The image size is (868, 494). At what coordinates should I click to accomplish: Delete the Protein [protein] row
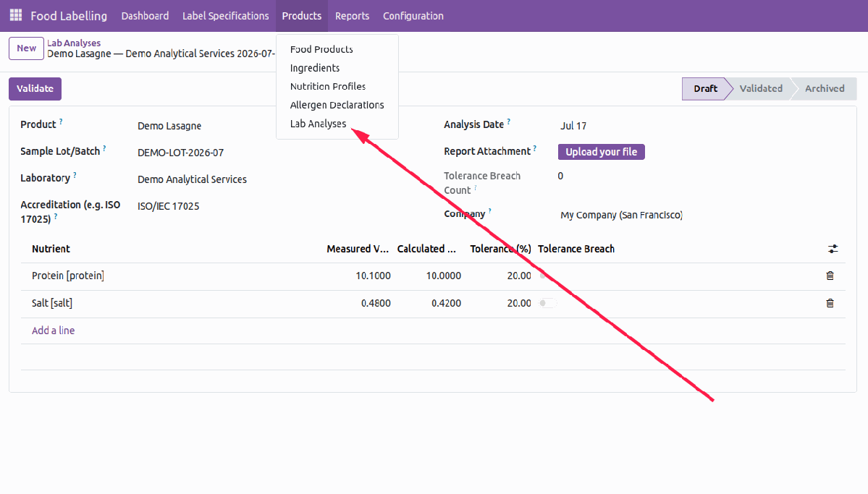point(830,276)
